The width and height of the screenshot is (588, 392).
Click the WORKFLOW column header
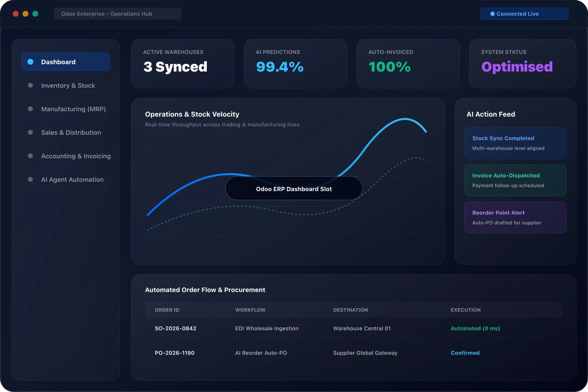pyautogui.click(x=250, y=310)
